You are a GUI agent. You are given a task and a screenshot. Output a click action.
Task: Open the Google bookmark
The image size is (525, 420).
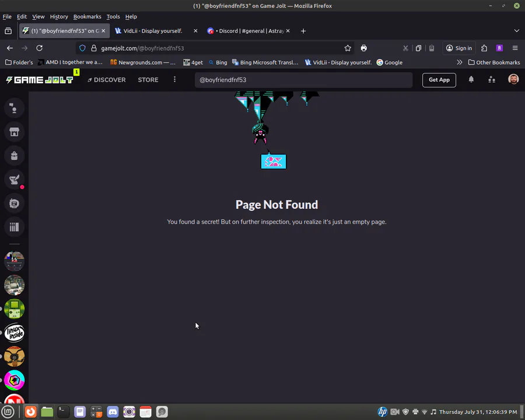[390, 62]
